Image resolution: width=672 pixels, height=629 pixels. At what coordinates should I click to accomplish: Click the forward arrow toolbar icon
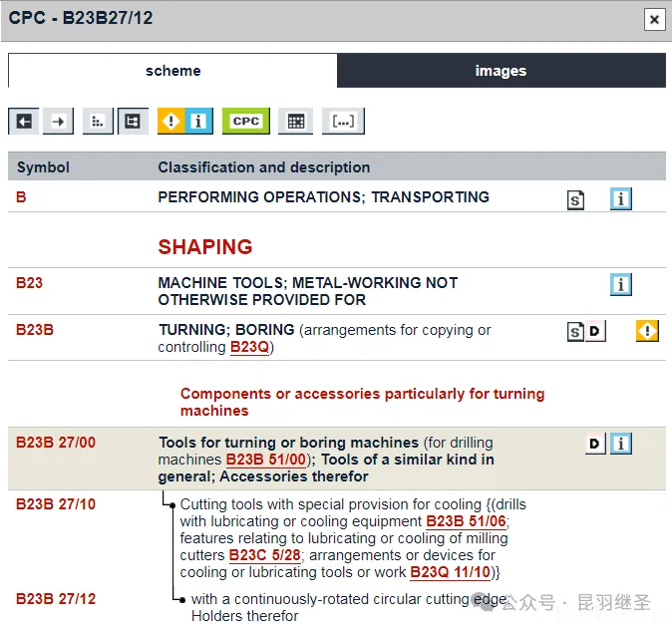pyautogui.click(x=59, y=122)
